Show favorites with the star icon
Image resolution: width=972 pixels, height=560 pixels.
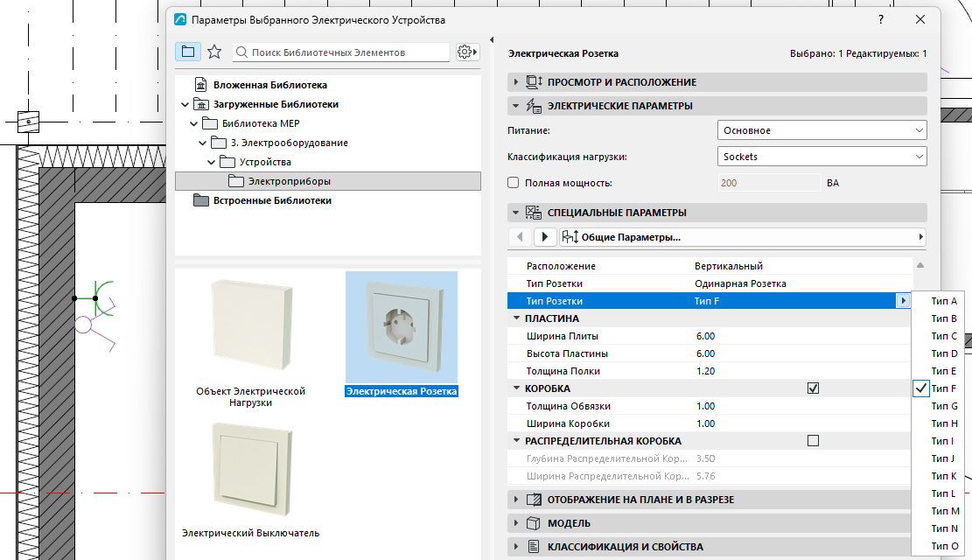point(214,52)
